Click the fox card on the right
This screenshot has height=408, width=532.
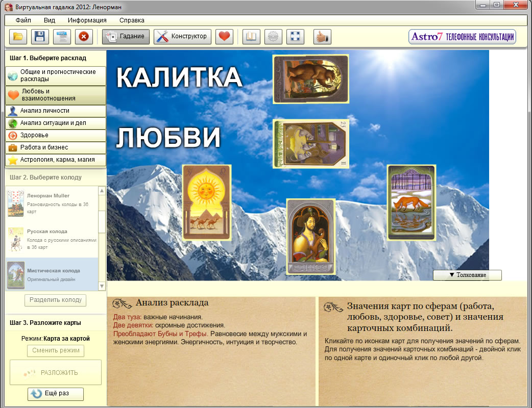click(x=411, y=202)
